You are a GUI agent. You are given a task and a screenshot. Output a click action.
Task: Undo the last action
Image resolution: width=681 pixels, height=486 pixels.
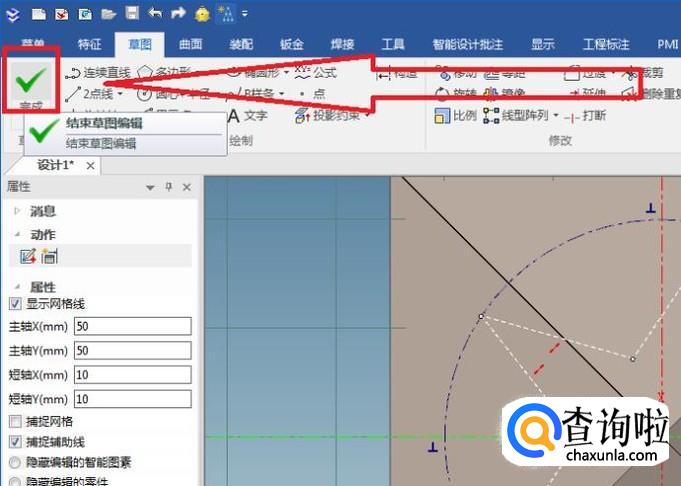click(x=155, y=14)
